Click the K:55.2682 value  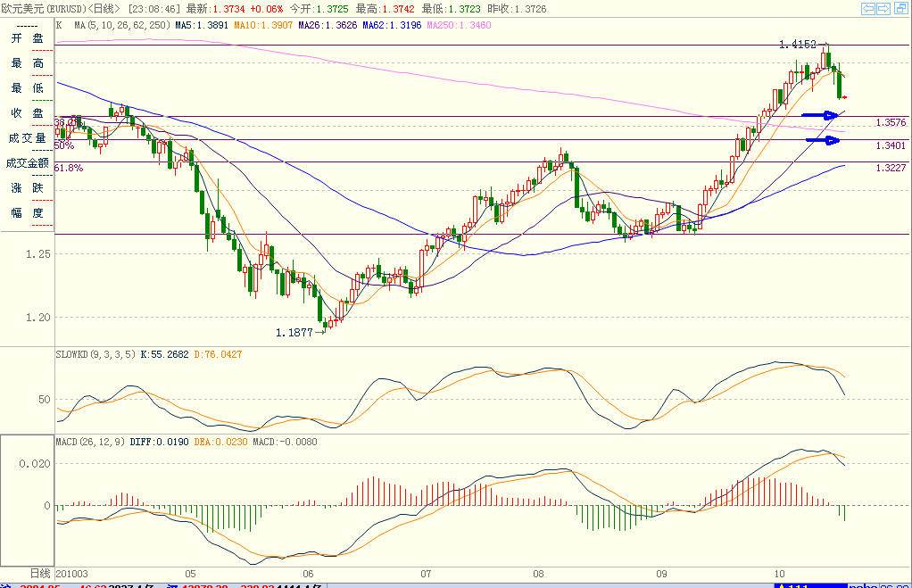164,354
